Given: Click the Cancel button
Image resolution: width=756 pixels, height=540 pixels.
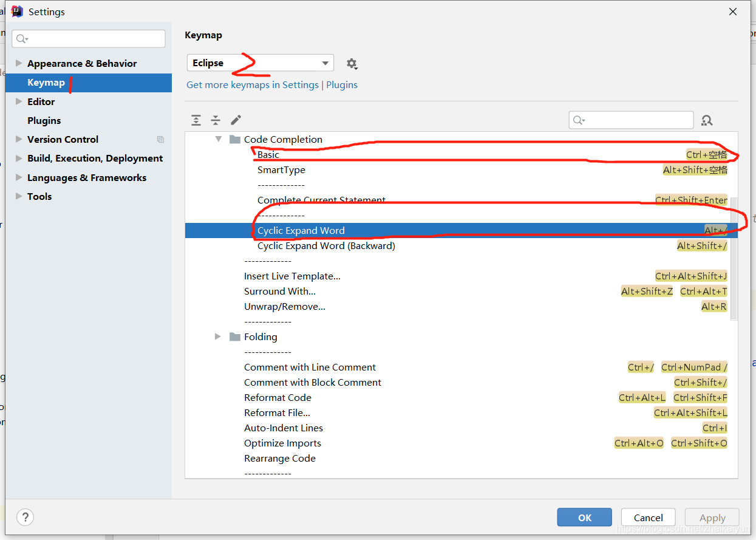Looking at the screenshot, I should [x=649, y=518].
